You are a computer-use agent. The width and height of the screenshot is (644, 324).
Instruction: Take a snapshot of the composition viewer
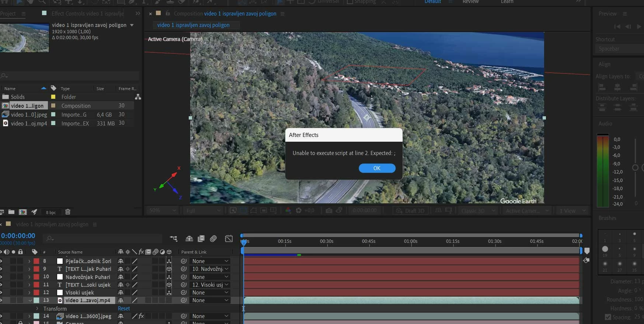coord(329,210)
